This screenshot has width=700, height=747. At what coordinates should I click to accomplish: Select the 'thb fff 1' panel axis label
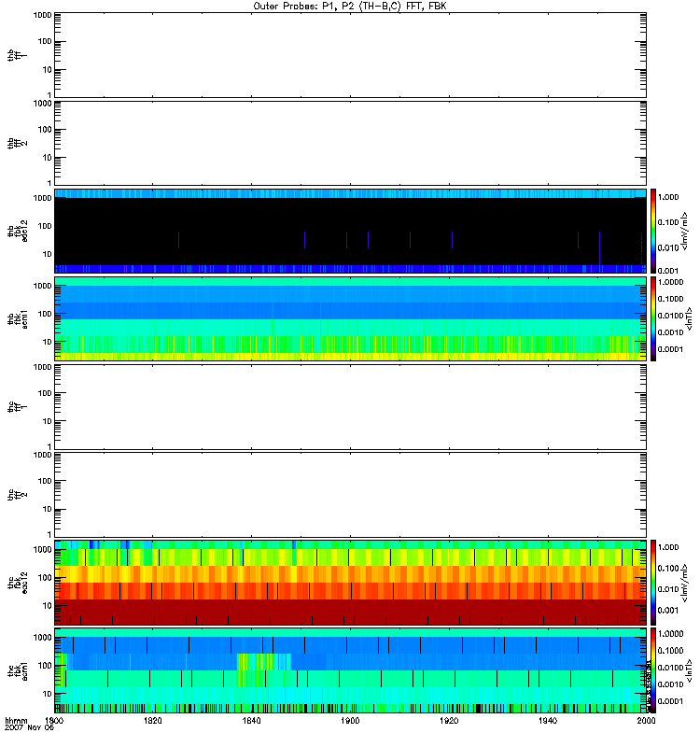tap(17, 55)
